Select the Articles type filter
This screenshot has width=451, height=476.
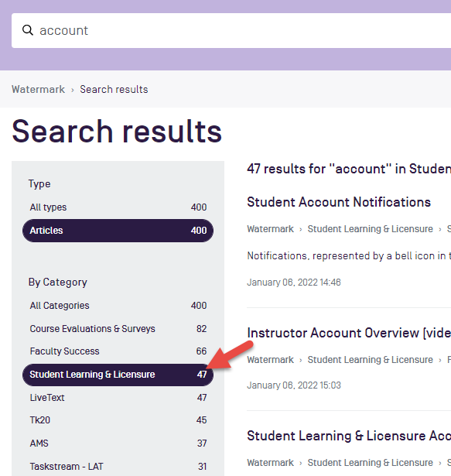(x=118, y=231)
